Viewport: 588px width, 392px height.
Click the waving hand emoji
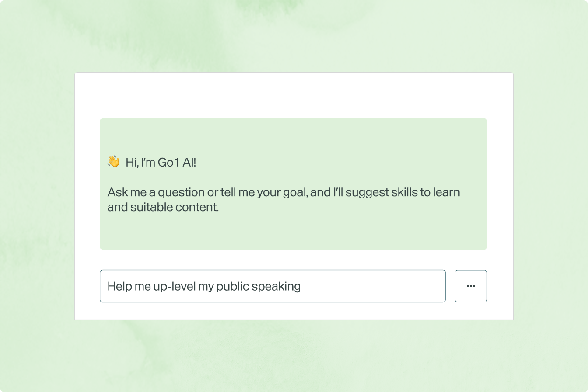113,162
